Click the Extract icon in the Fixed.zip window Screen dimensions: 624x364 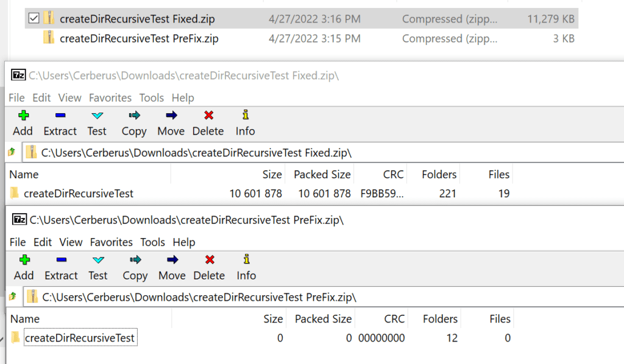coord(60,121)
